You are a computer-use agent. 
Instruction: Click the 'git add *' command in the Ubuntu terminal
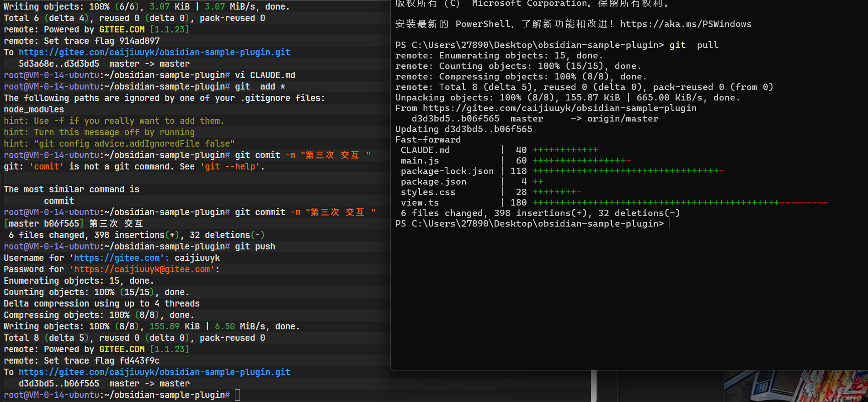point(260,87)
